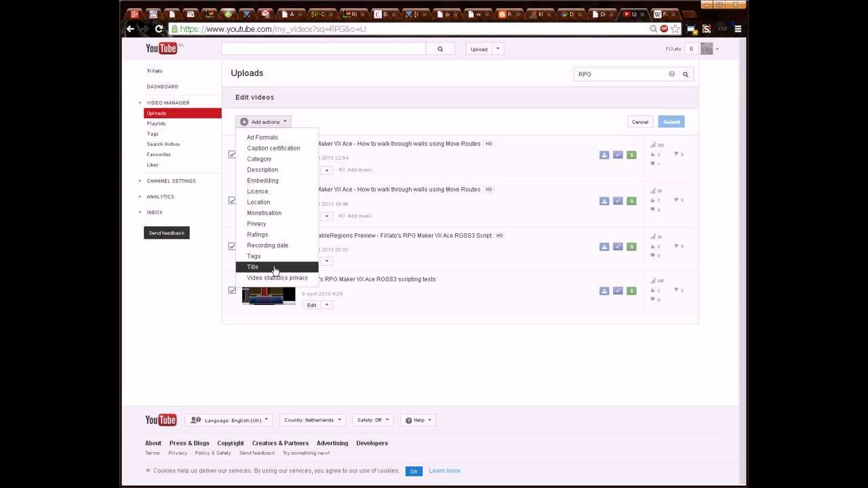Select Caption certification from the actions menu
The width and height of the screenshot is (868, 488).
pyautogui.click(x=277, y=148)
